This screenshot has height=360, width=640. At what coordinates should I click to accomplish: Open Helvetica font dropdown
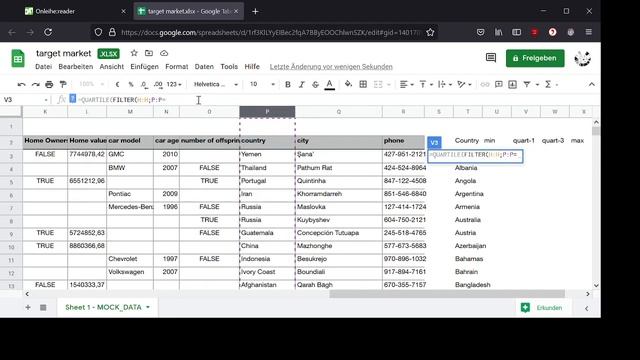216,84
